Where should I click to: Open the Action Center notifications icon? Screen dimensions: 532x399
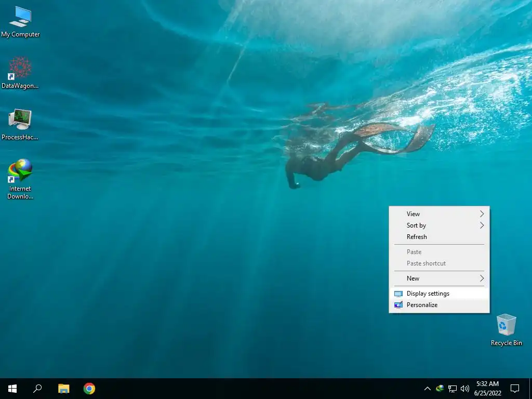pyautogui.click(x=515, y=389)
